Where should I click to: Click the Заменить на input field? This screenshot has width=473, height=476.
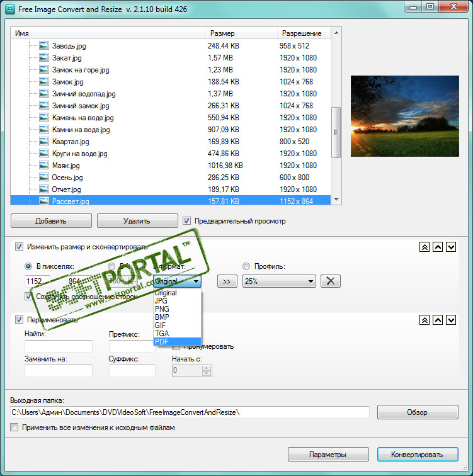59,371
